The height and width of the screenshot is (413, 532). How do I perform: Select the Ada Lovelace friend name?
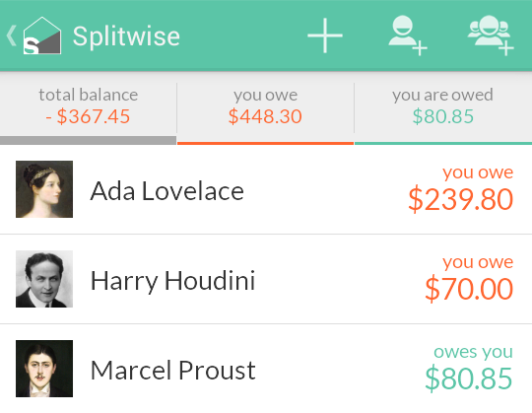[166, 191]
